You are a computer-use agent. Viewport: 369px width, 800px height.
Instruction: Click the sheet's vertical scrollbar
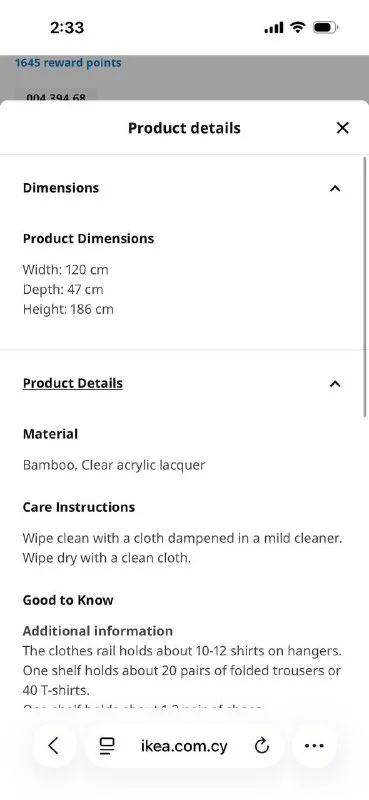tap(365, 287)
